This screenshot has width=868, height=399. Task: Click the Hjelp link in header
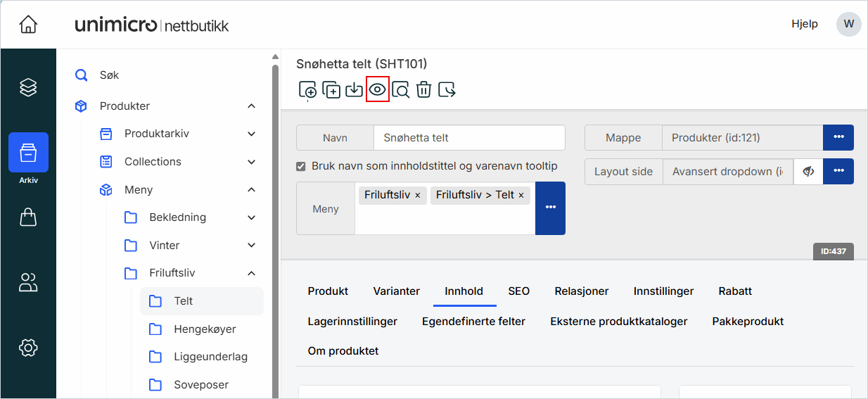click(x=804, y=24)
